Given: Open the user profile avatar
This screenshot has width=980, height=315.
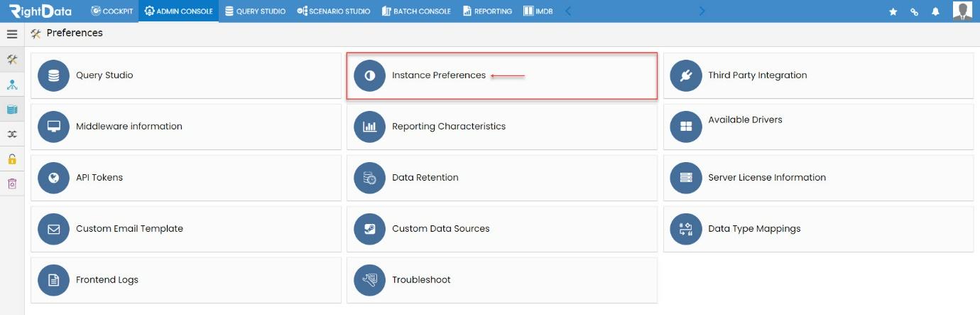Looking at the screenshot, I should click(962, 11).
